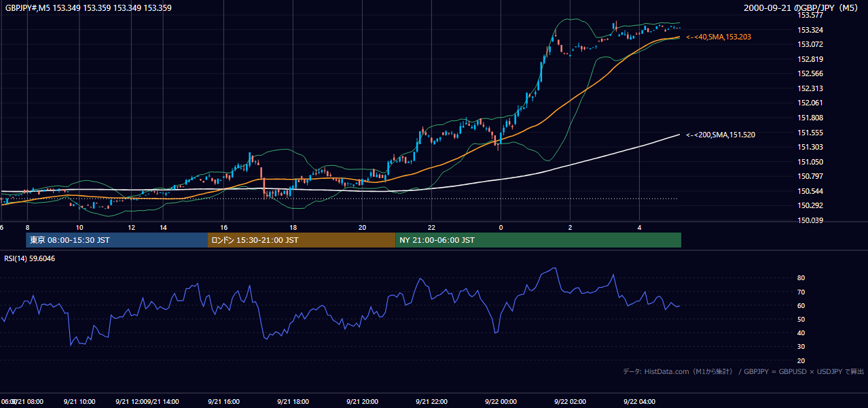Click hour label 2 below price chart

coord(570,227)
